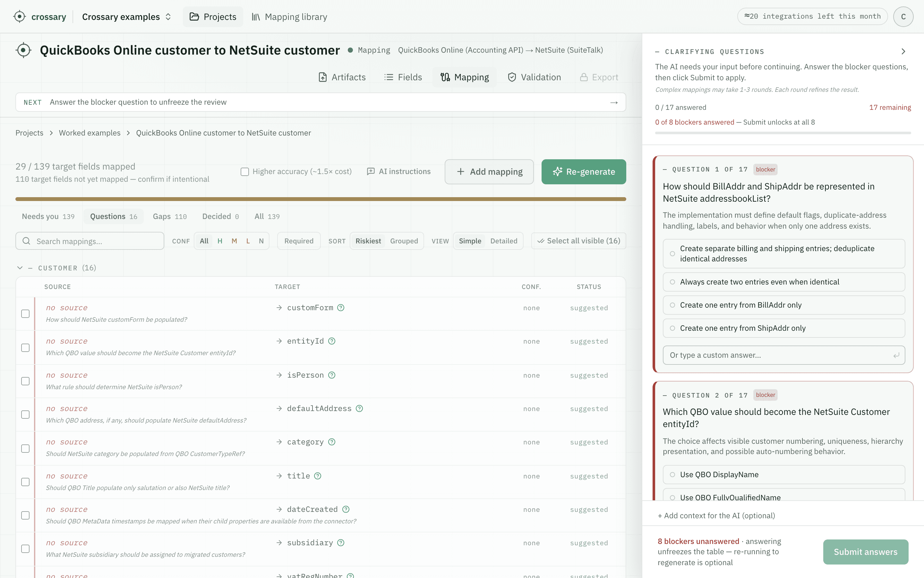
Task: Open help icon next to dateCreated
Action: pos(346,509)
